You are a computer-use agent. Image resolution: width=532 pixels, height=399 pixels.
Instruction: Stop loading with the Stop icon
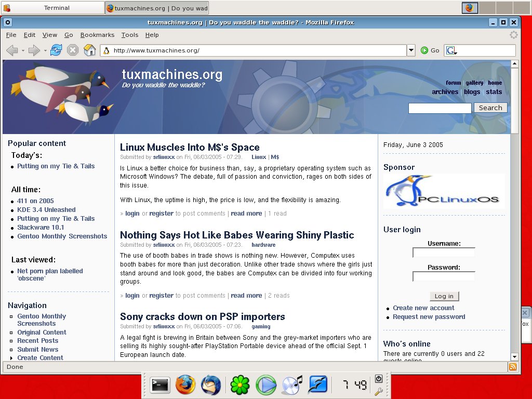[73, 50]
